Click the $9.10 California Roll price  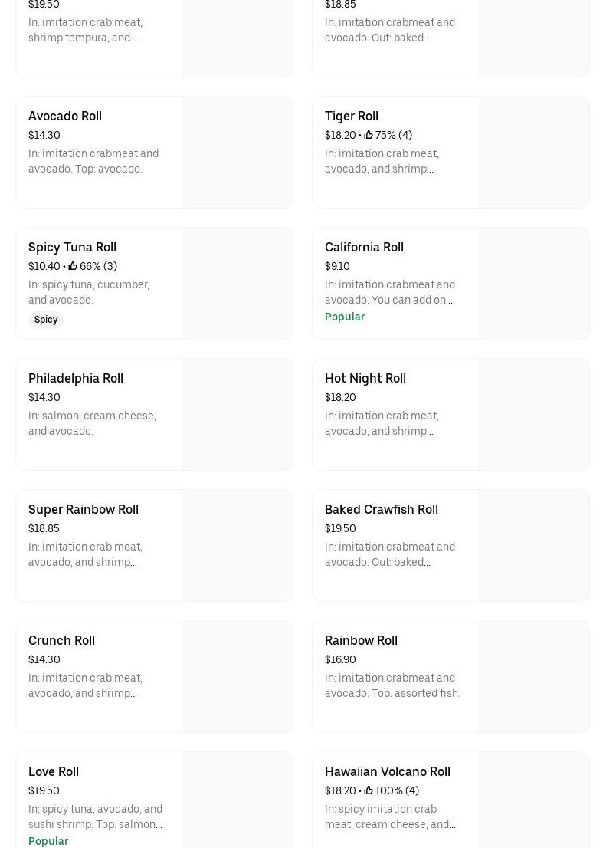pyautogui.click(x=337, y=266)
